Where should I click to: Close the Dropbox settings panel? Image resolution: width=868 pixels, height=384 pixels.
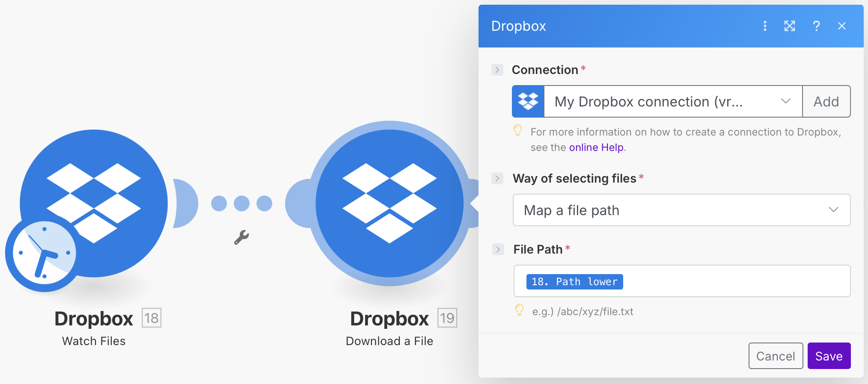coord(842,26)
